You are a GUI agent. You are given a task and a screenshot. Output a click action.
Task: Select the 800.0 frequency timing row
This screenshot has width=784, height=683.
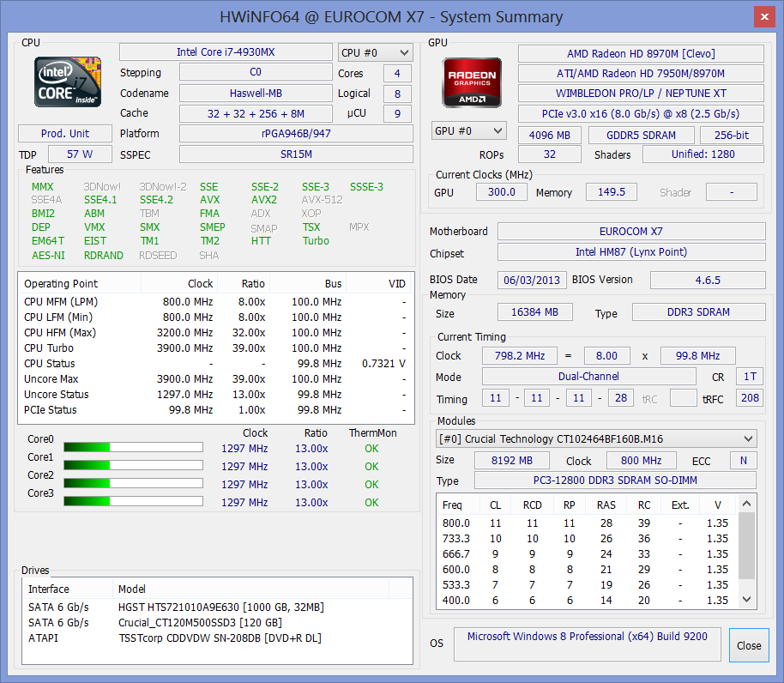coord(588,523)
